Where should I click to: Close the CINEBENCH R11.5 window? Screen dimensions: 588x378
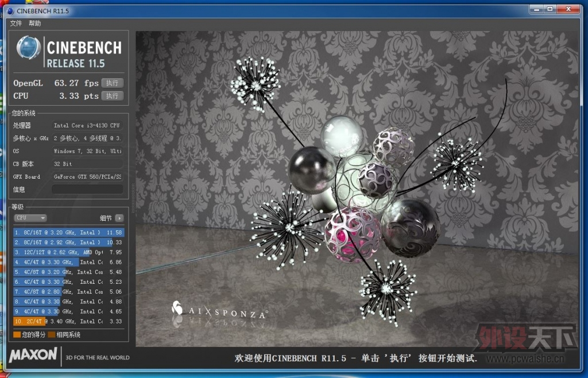click(568, 9)
